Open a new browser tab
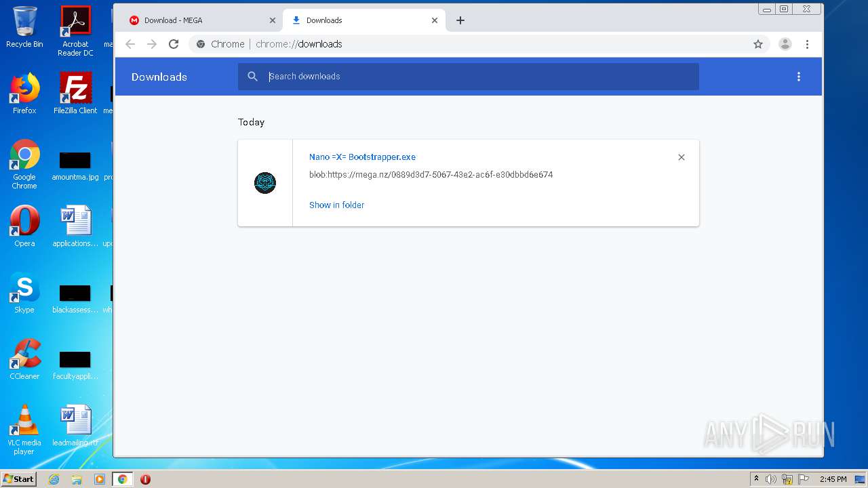This screenshot has height=488, width=868. [x=460, y=20]
